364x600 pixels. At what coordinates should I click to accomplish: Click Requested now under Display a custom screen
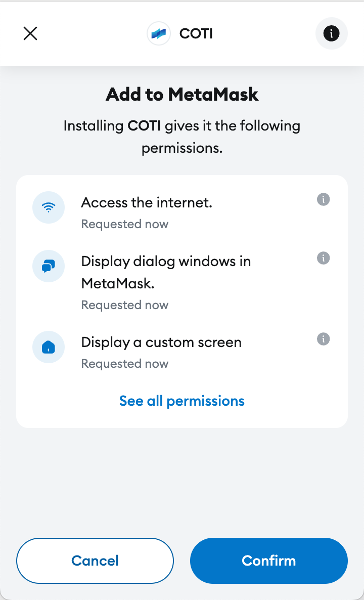pos(125,364)
